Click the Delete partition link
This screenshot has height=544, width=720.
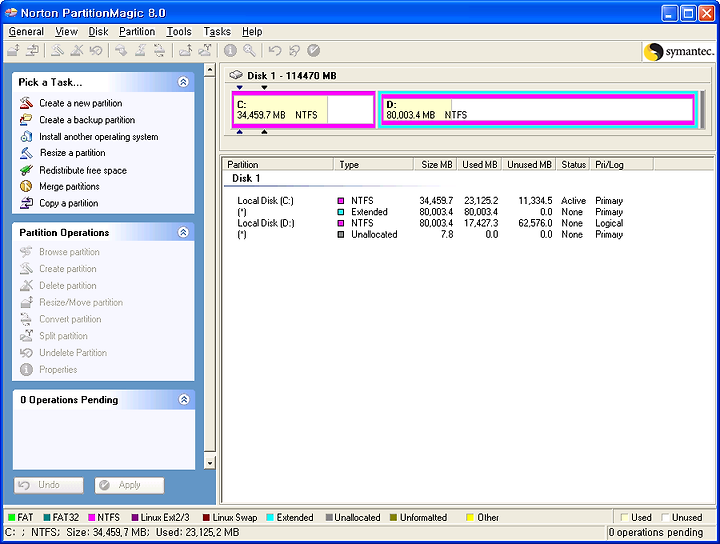(68, 286)
